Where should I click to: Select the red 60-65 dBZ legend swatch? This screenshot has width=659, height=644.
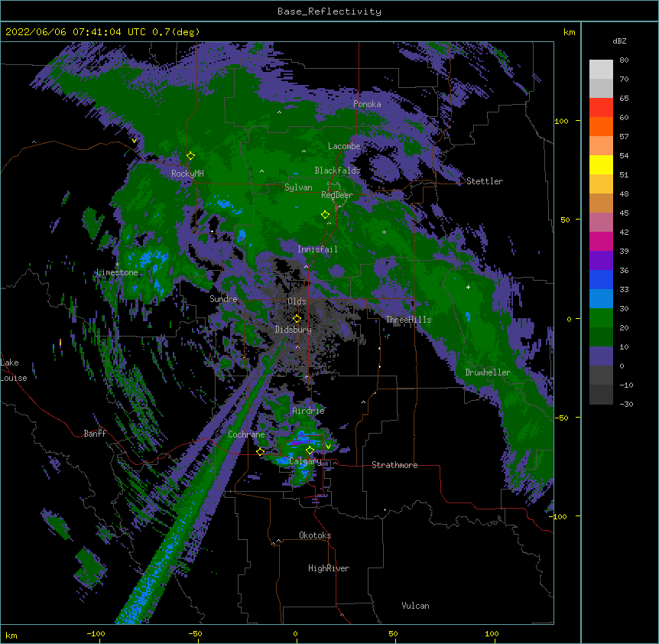[601, 108]
